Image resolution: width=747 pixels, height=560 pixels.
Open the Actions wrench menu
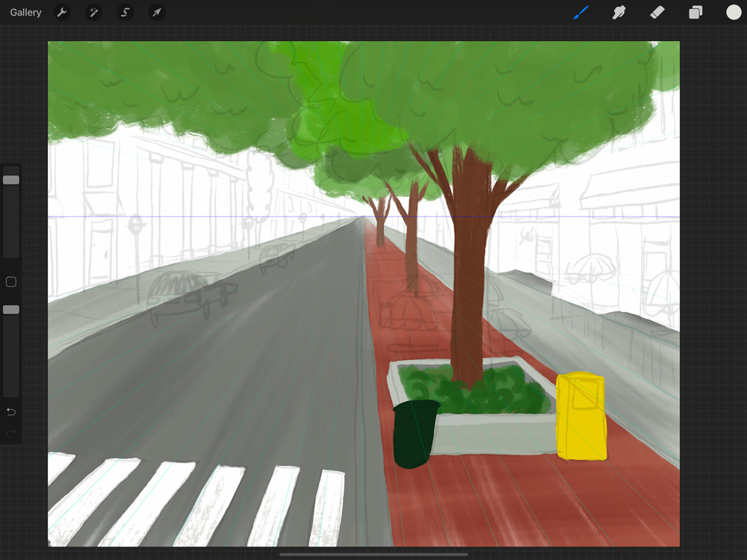point(62,13)
